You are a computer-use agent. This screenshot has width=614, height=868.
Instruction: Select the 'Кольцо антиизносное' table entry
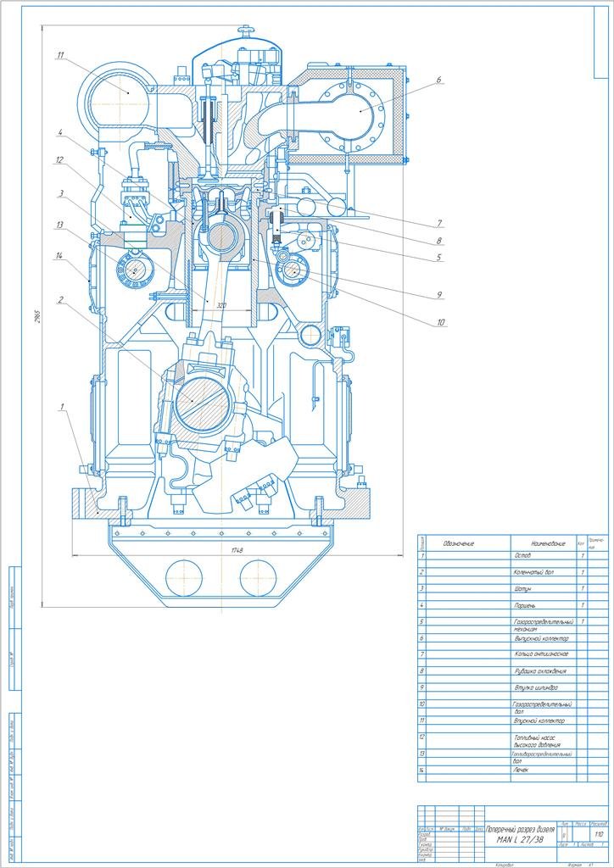pos(541,654)
